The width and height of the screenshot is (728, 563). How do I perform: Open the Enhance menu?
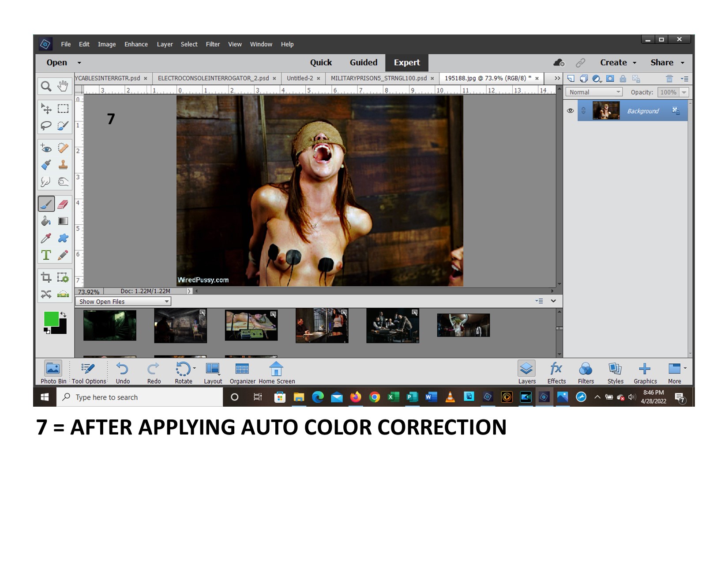coord(136,44)
